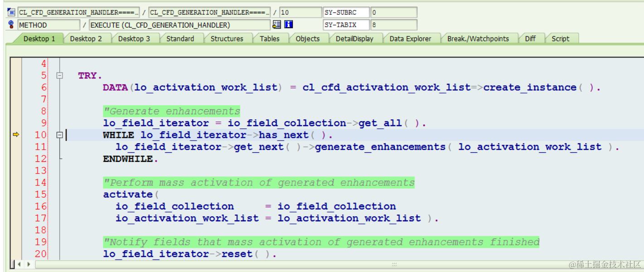Click lo_activation_work_list in DATA statement line 6
The height and width of the screenshot is (272, 644).
pyautogui.click(x=205, y=87)
